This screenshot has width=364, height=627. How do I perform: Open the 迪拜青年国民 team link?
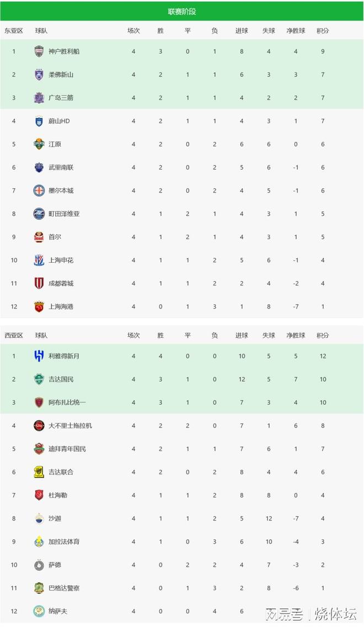pos(67,449)
